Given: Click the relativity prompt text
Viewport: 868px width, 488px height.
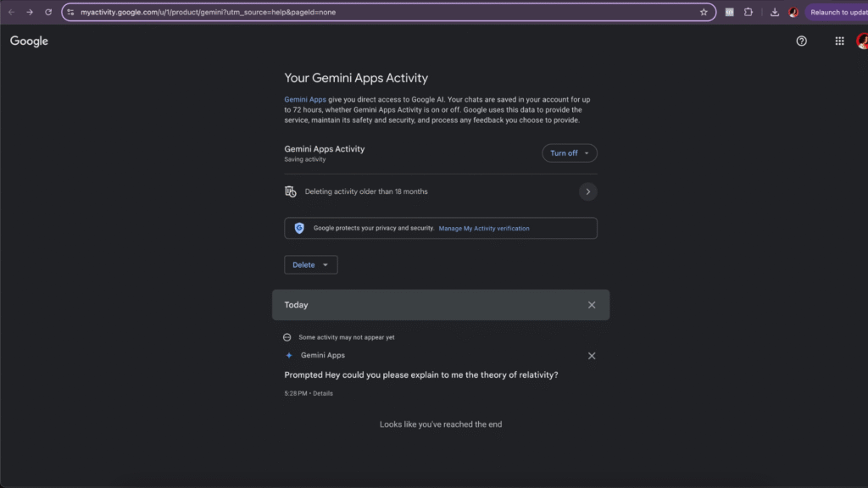Looking at the screenshot, I should coord(421,375).
